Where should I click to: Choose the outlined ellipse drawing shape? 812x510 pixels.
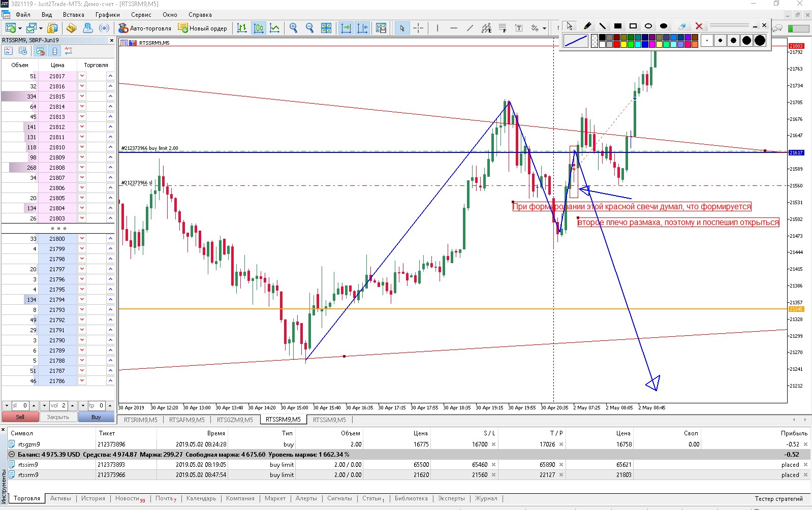click(x=648, y=26)
